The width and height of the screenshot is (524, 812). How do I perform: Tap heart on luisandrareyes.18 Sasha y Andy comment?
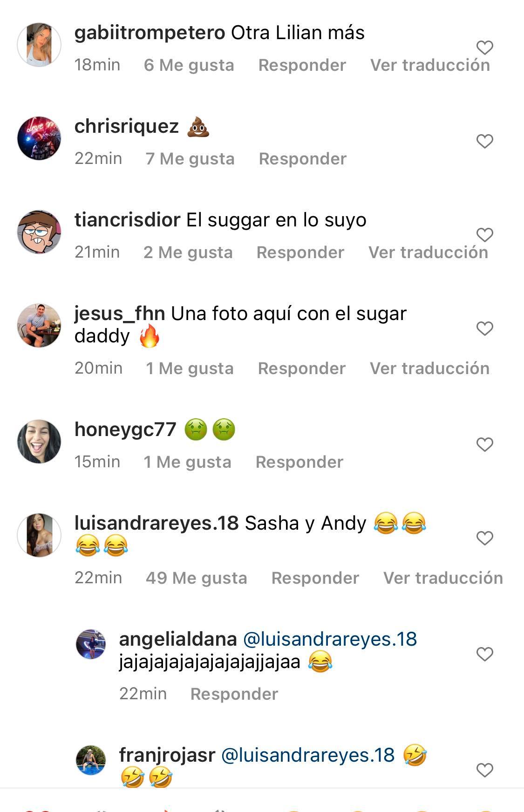click(485, 538)
